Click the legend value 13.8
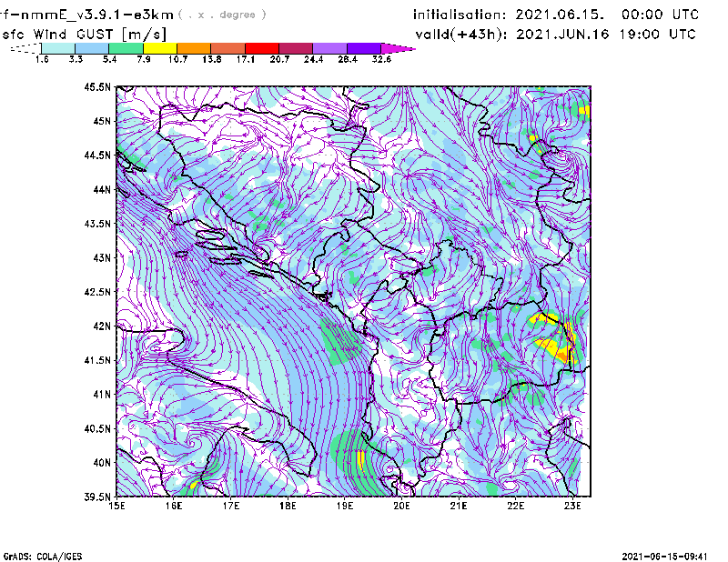728x562 pixels. (x=212, y=59)
